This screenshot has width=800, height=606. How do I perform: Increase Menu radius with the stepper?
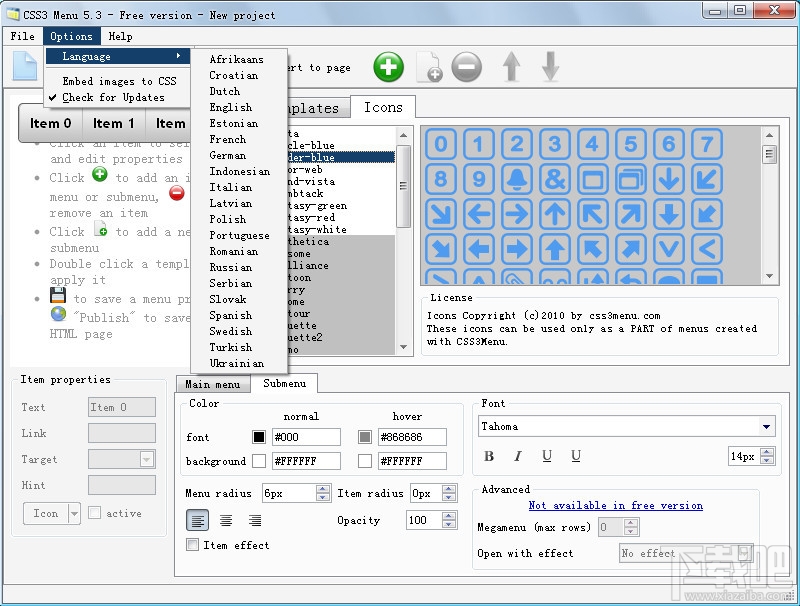coord(321,490)
